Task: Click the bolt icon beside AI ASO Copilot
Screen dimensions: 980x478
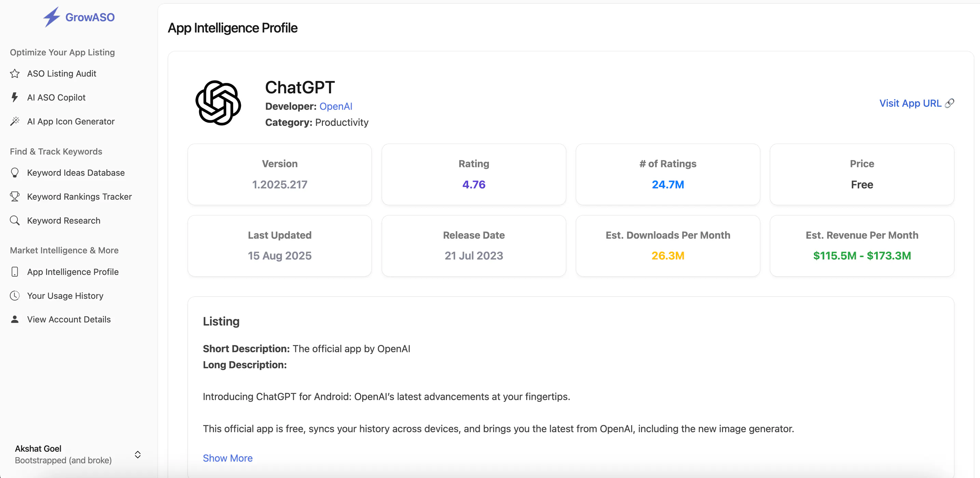Action: coord(15,97)
